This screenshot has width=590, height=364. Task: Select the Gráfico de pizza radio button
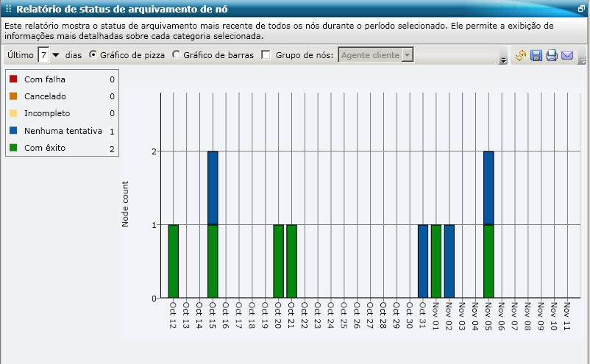pyautogui.click(x=93, y=54)
